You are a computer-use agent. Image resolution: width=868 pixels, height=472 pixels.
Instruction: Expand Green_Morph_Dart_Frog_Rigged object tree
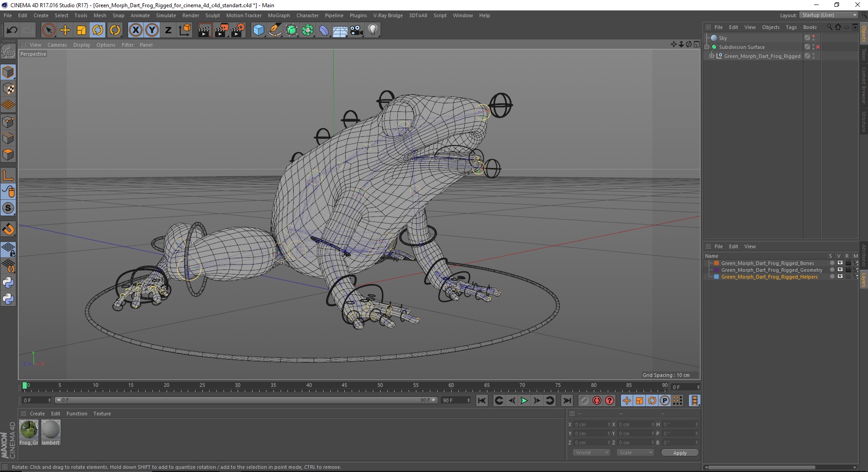point(711,56)
